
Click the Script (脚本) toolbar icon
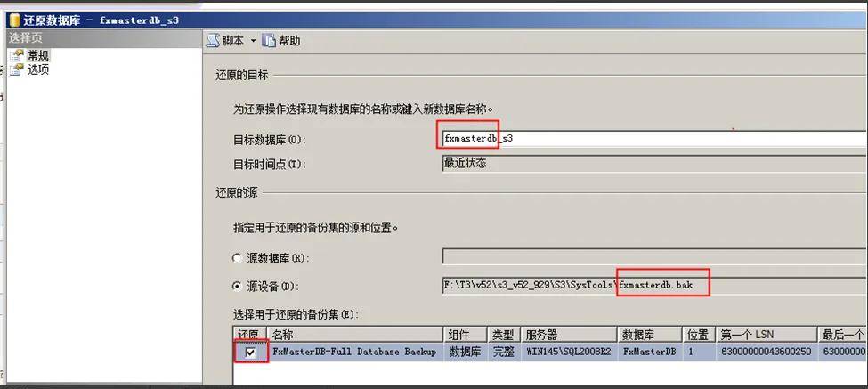pos(213,41)
